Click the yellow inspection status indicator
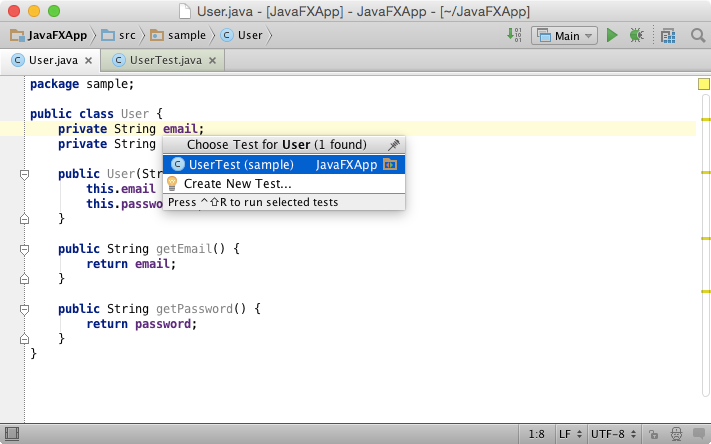 704,84
